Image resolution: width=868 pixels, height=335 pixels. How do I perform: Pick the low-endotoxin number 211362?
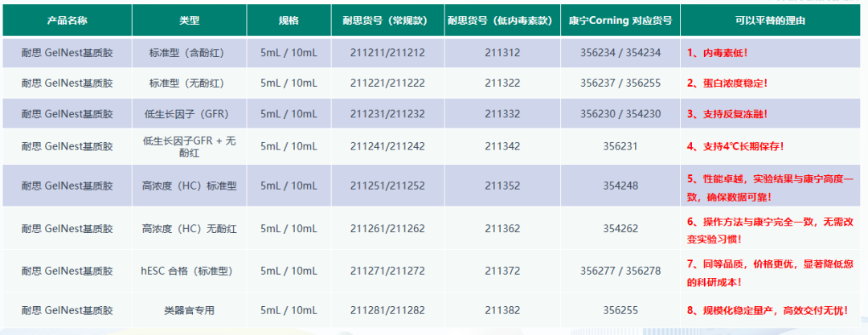[x=502, y=228]
